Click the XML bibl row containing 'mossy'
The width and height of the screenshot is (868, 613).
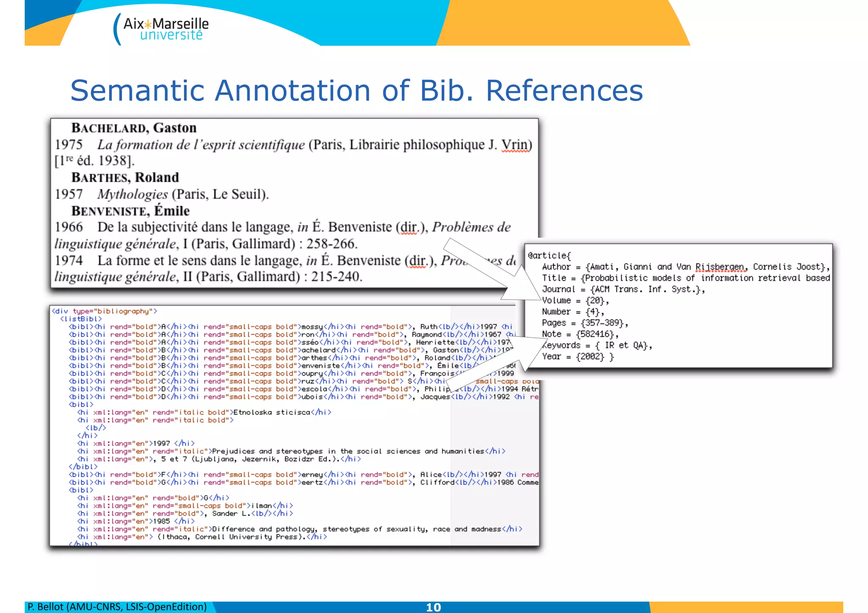[291, 327]
